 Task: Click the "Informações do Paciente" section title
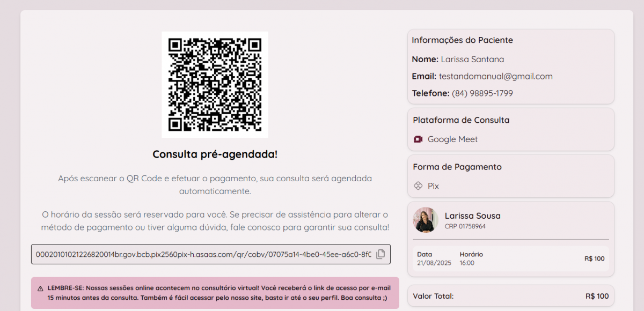[462, 40]
